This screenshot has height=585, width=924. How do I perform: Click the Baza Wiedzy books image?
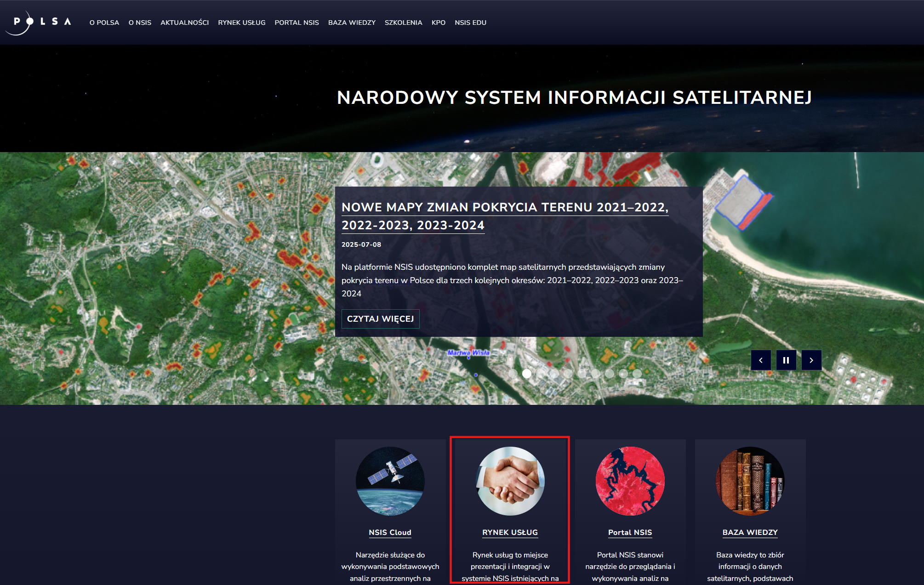[750, 481]
